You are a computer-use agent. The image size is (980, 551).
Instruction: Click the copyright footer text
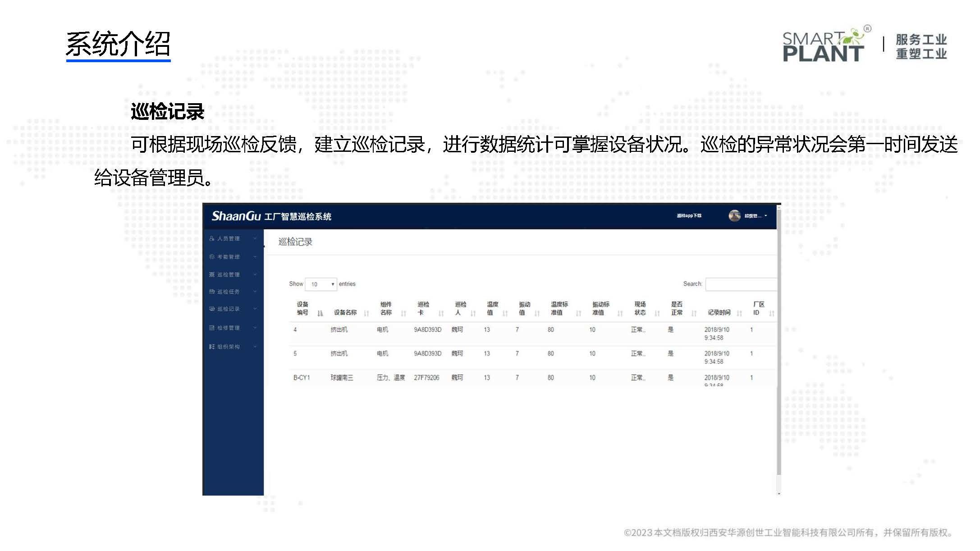(x=788, y=533)
